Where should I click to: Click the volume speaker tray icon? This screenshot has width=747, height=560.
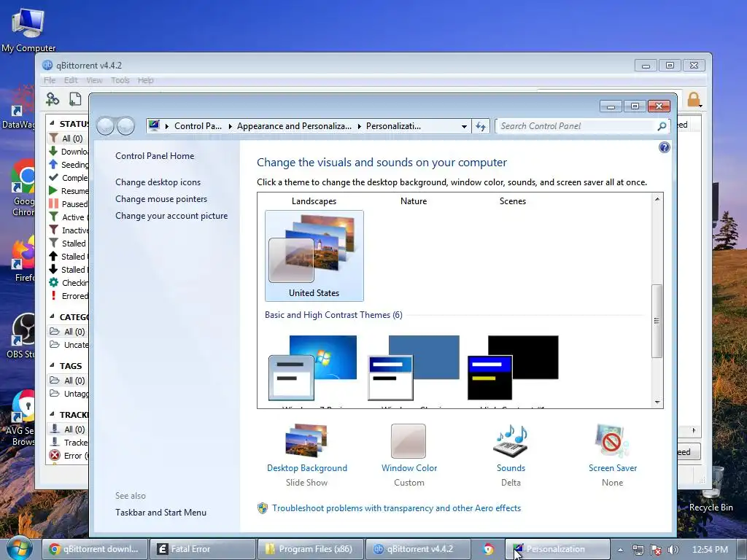click(x=673, y=550)
